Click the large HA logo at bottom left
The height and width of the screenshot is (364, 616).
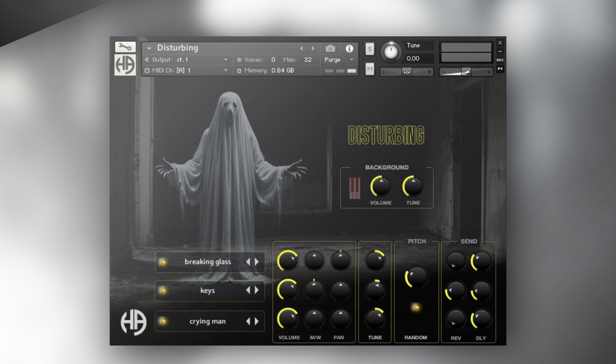(x=133, y=322)
